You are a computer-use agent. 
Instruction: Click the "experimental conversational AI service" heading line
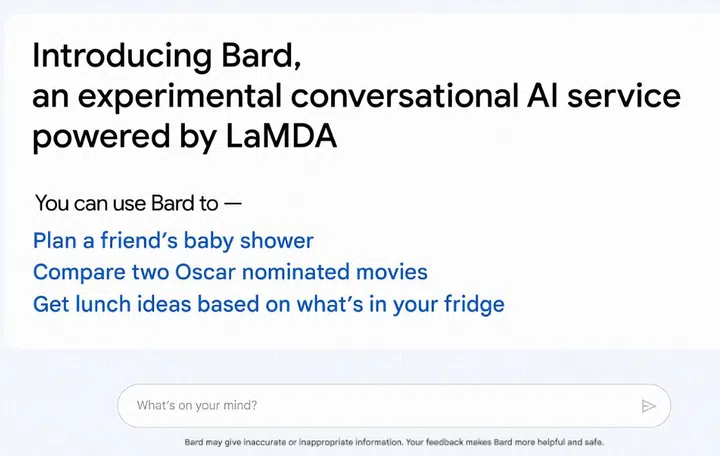pyautogui.click(x=356, y=96)
